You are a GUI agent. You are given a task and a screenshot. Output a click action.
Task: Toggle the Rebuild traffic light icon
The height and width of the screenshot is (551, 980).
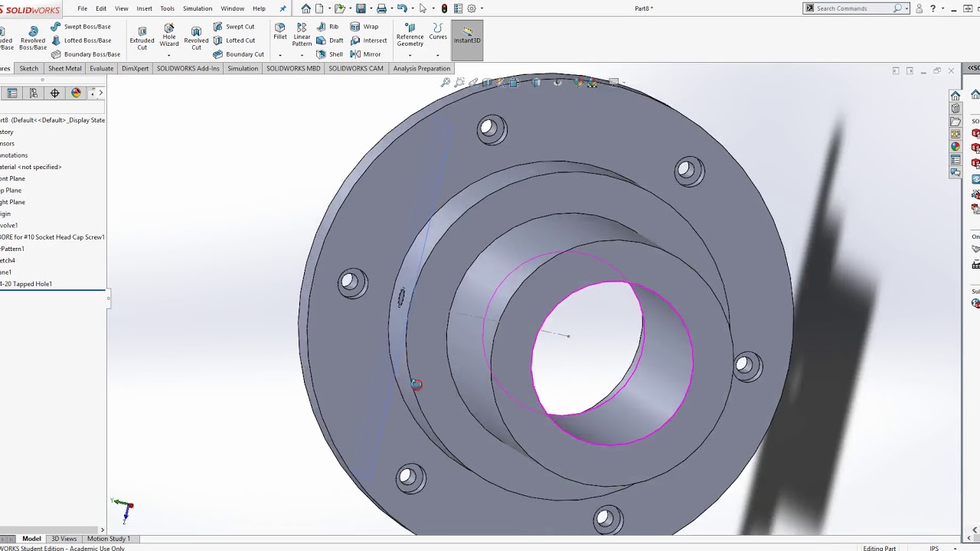coord(444,8)
